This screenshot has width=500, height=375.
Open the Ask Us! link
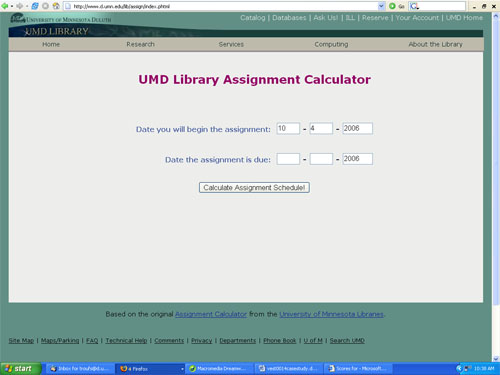[326, 18]
